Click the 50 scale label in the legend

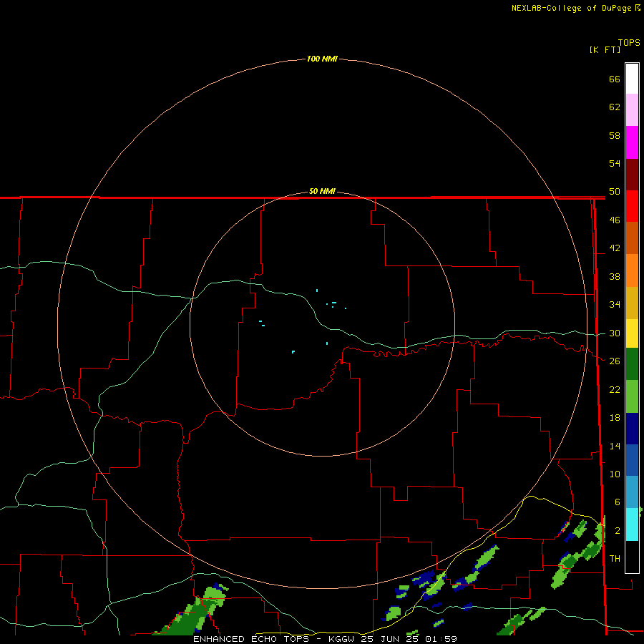(x=615, y=192)
